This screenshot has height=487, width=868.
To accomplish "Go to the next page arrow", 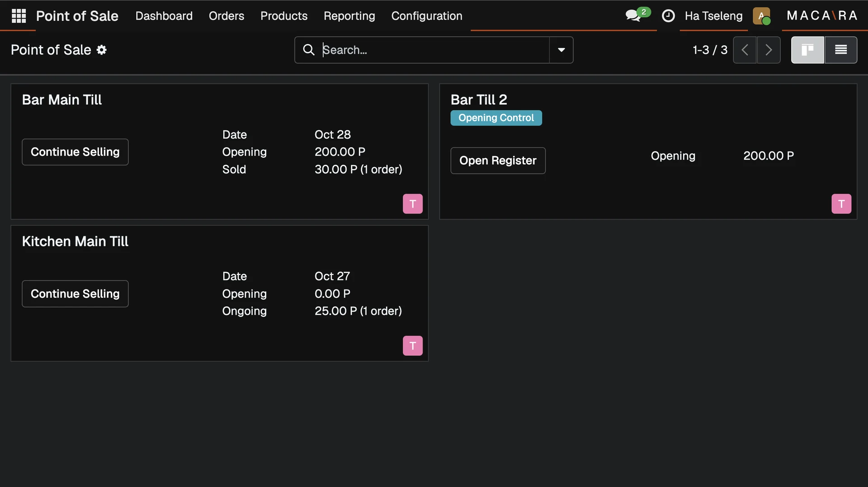I will (x=769, y=50).
